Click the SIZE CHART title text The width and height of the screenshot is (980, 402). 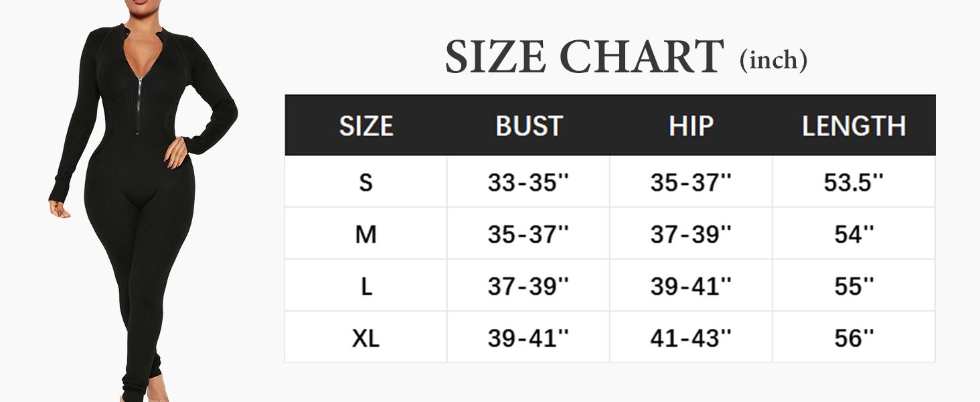click(584, 58)
